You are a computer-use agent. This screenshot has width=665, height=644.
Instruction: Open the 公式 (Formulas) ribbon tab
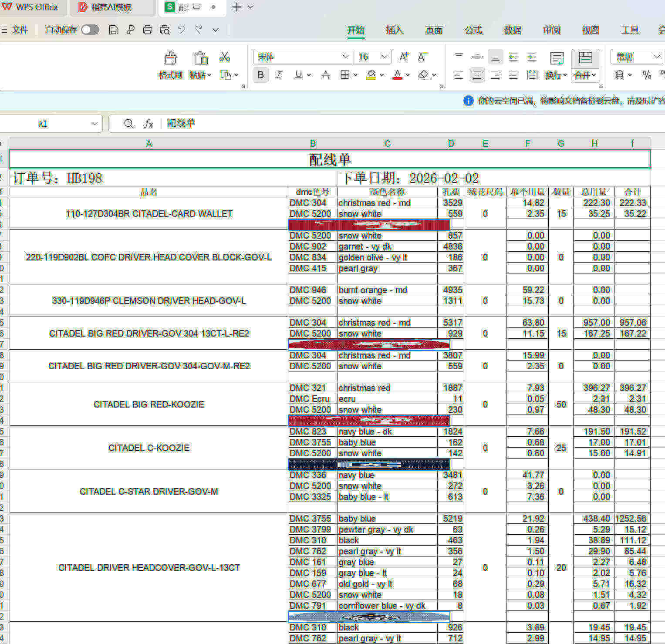click(x=473, y=30)
